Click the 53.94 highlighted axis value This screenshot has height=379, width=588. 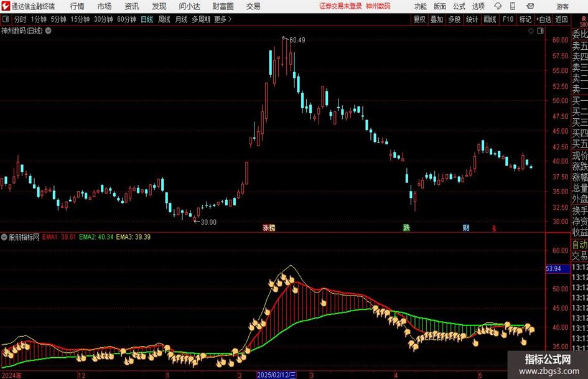558,269
